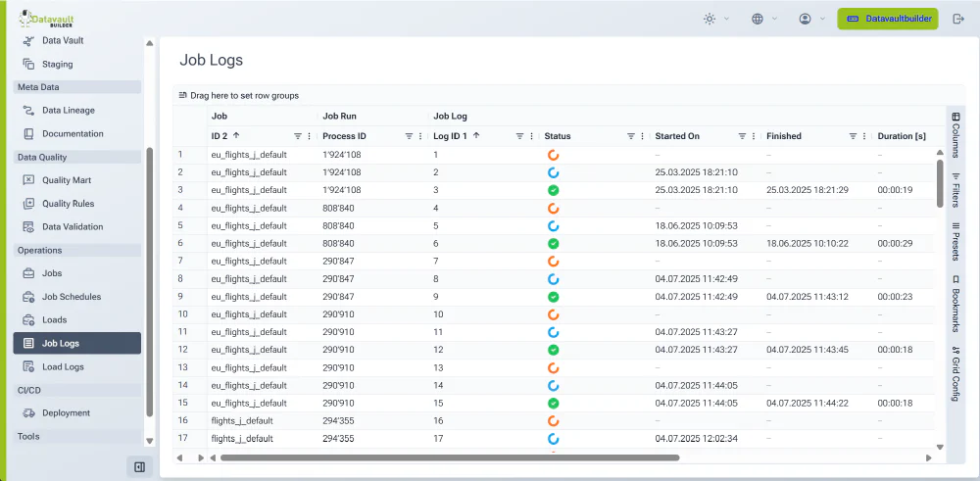The height and width of the screenshot is (481, 980).
Task: Open ID 2 column menu
Action: [309, 136]
